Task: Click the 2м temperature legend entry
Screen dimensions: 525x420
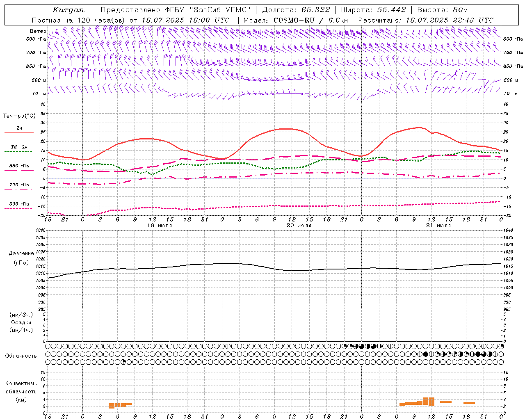Action: (x=19, y=128)
